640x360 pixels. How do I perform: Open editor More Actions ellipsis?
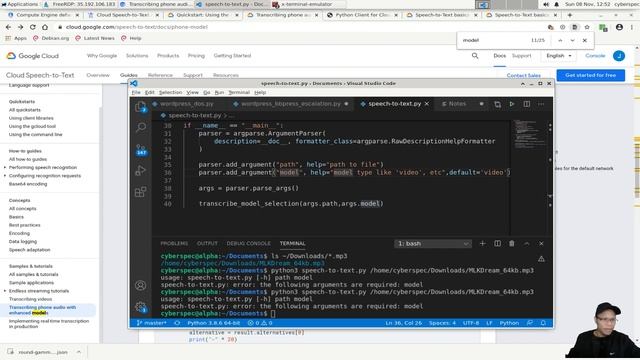coord(541,104)
